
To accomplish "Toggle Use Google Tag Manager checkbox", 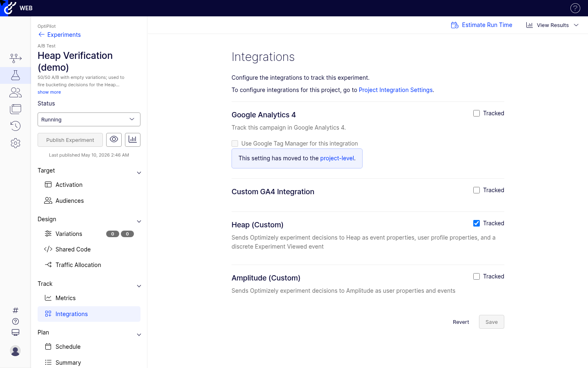I will 235,144.
